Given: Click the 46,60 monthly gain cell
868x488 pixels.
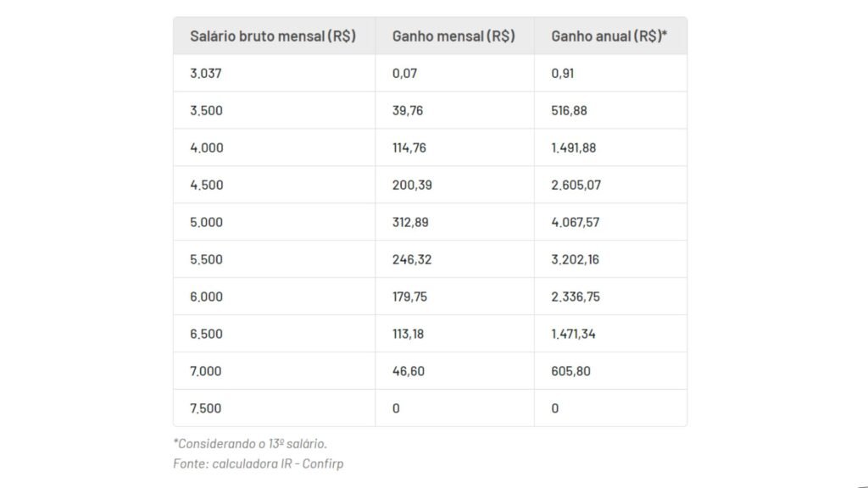Looking at the screenshot, I should [x=408, y=371].
